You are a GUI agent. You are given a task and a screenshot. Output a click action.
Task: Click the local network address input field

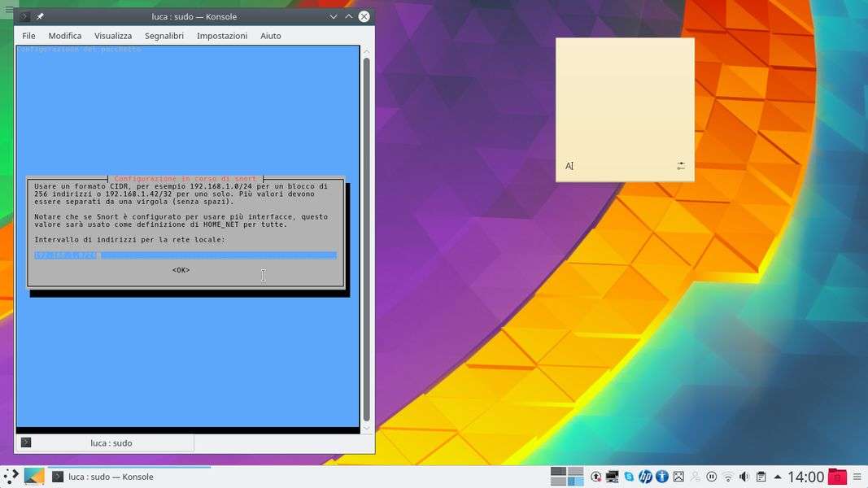coord(185,255)
